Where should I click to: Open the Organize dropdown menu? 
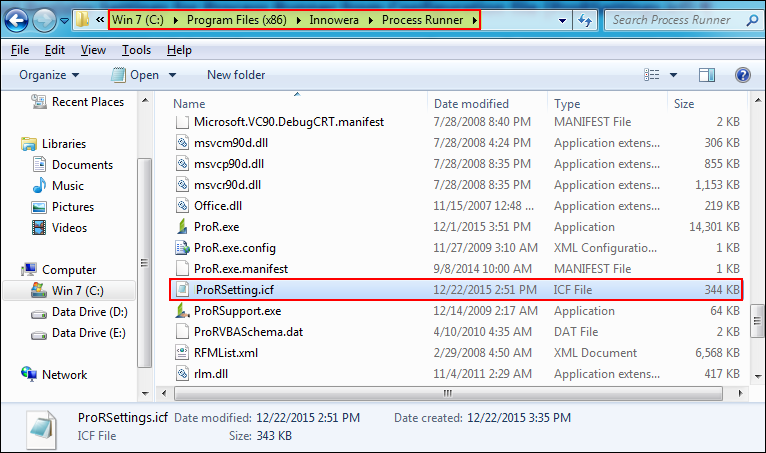click(x=49, y=75)
